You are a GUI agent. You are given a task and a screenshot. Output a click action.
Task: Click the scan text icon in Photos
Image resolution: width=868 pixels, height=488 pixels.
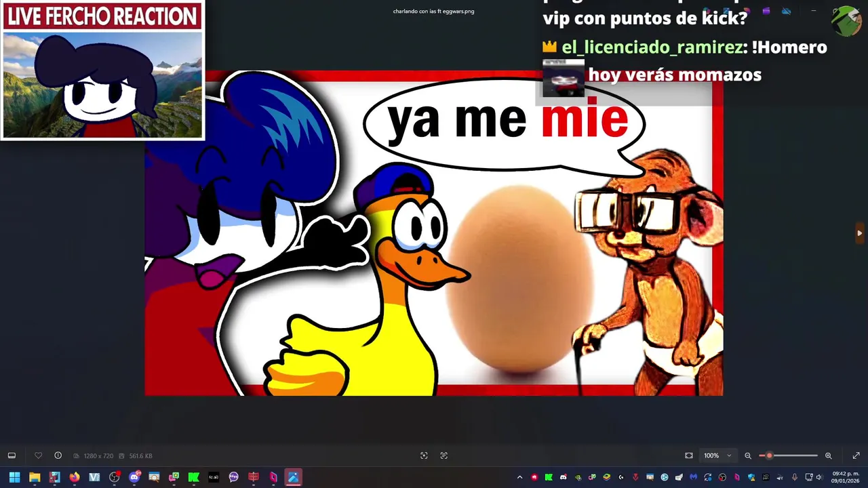coord(444,455)
